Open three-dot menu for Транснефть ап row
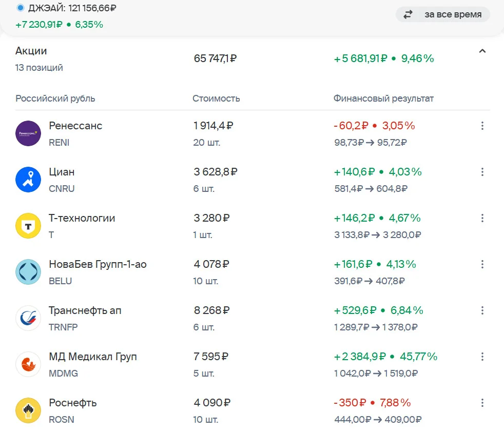Screen dimensions: 504x432 pyautogui.click(x=482, y=310)
